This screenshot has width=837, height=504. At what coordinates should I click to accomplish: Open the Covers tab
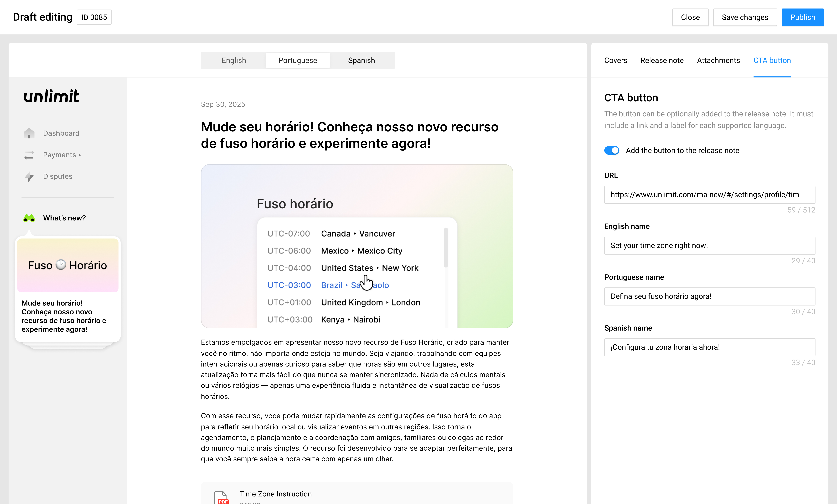pos(615,61)
